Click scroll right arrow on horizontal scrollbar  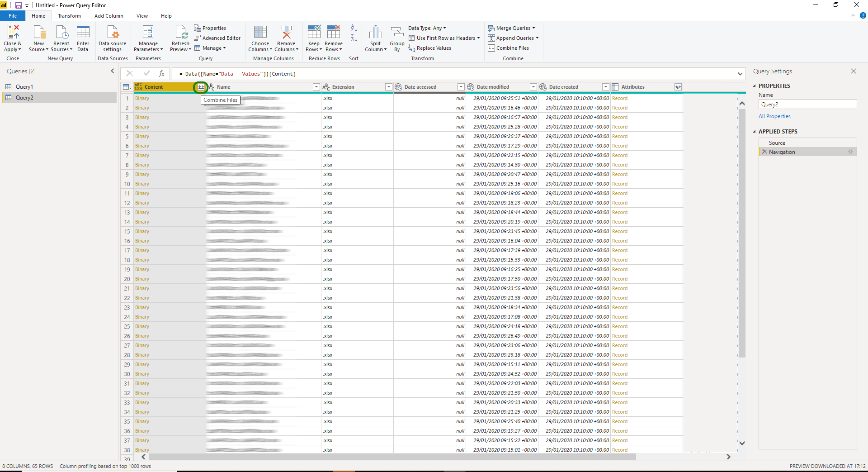(728, 457)
